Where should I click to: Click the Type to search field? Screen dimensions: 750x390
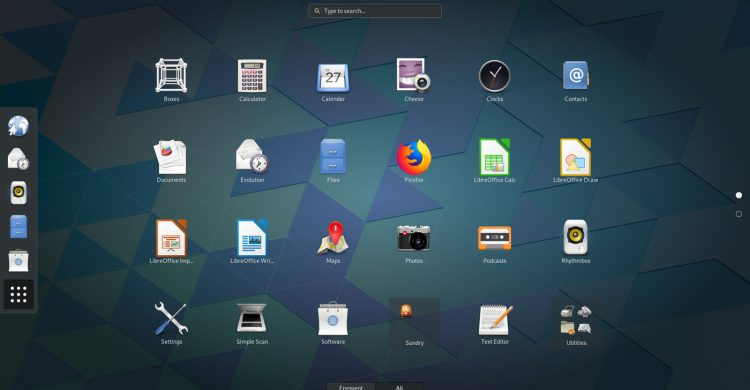[x=375, y=11]
